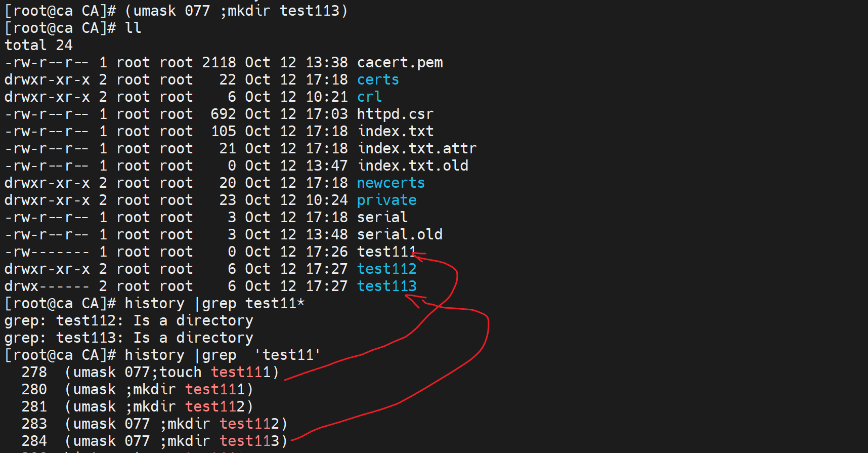The width and height of the screenshot is (868, 453).
Task: Click the 'grep: test112: Is a directory' message
Action: pyautogui.click(x=128, y=321)
